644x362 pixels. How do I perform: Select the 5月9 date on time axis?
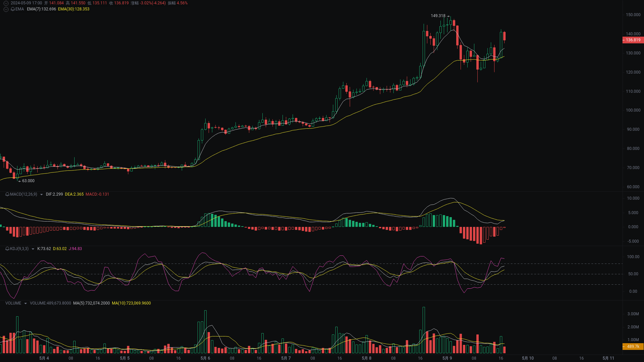pos(447,358)
